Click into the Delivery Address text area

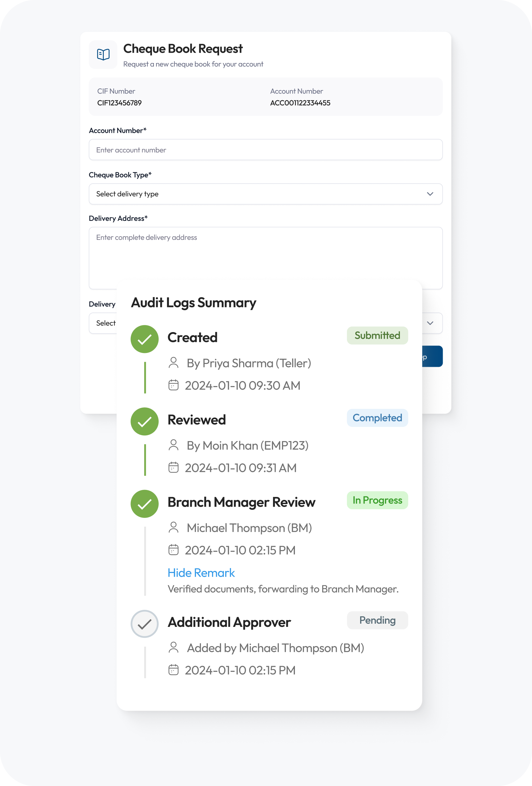pyautogui.click(x=265, y=254)
